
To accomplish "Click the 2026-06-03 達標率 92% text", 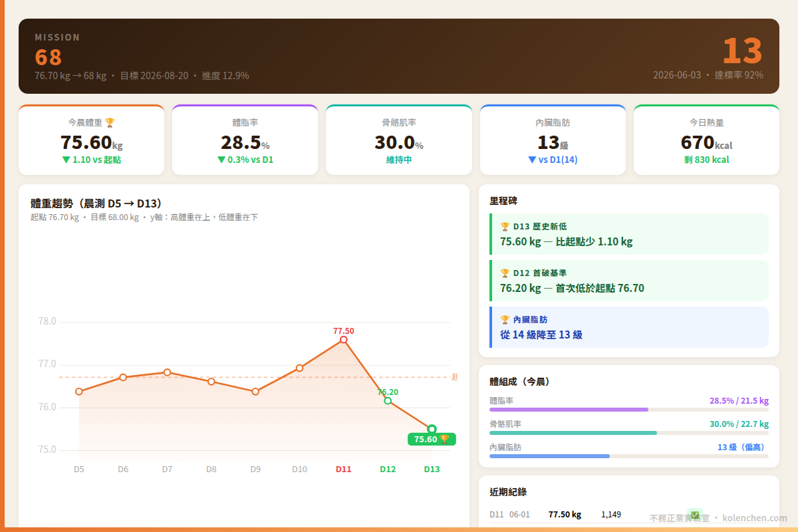I will click(x=708, y=75).
